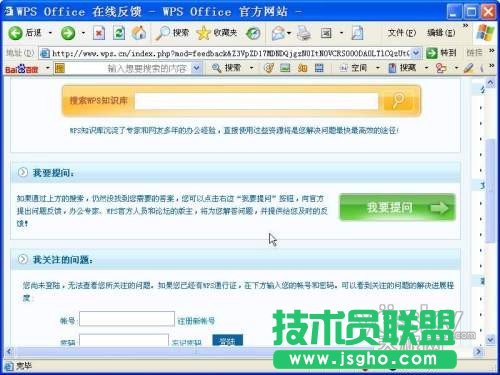Print page with the printer icon
The width and height of the screenshot is (500, 375).
point(304,33)
